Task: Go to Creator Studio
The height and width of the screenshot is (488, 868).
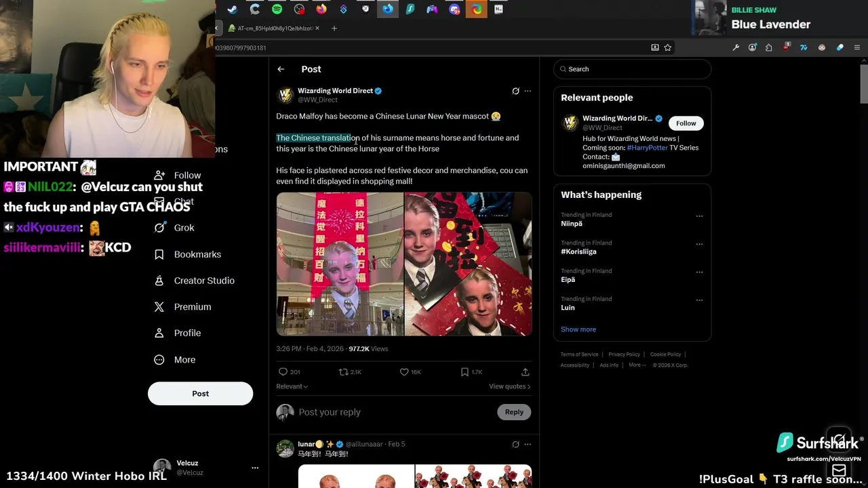Action: coord(194,281)
